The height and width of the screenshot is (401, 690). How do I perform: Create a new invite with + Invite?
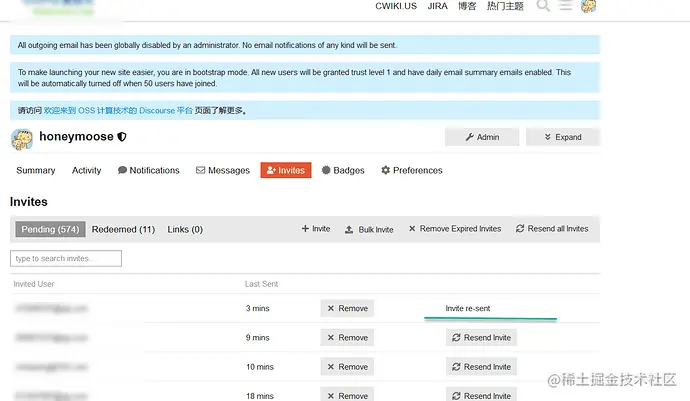point(316,229)
